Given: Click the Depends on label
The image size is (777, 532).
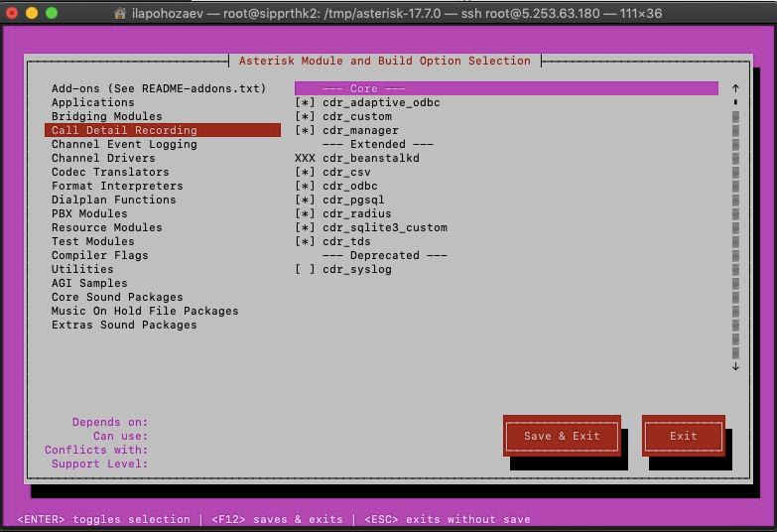Looking at the screenshot, I should 110,422.
